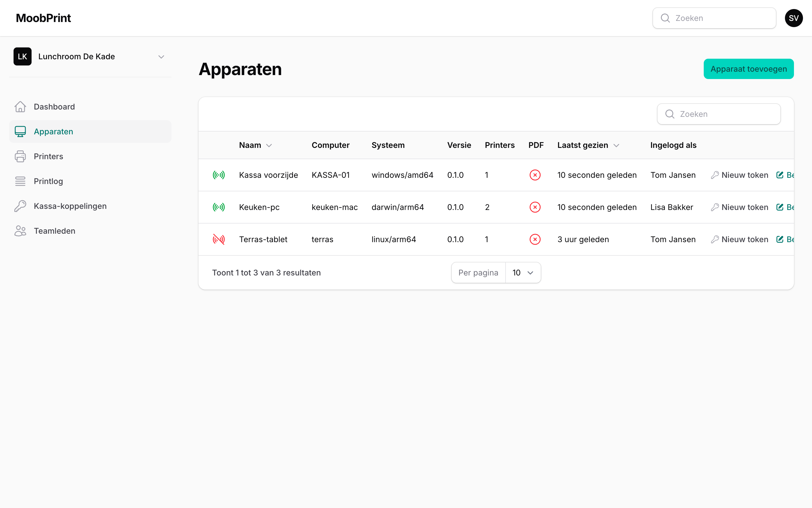Click the LK organization logo badge
The height and width of the screenshot is (508, 812).
coord(23,56)
